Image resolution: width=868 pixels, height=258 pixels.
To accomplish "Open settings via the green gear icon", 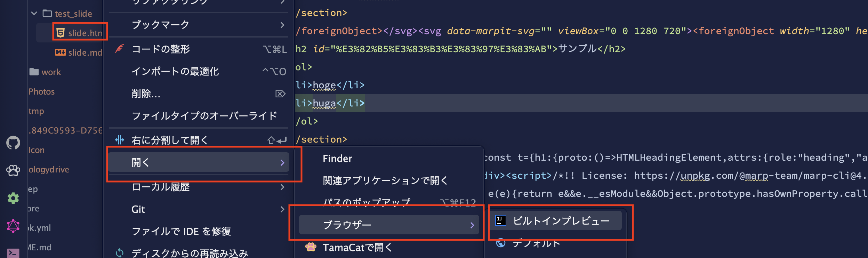I will [x=13, y=197].
